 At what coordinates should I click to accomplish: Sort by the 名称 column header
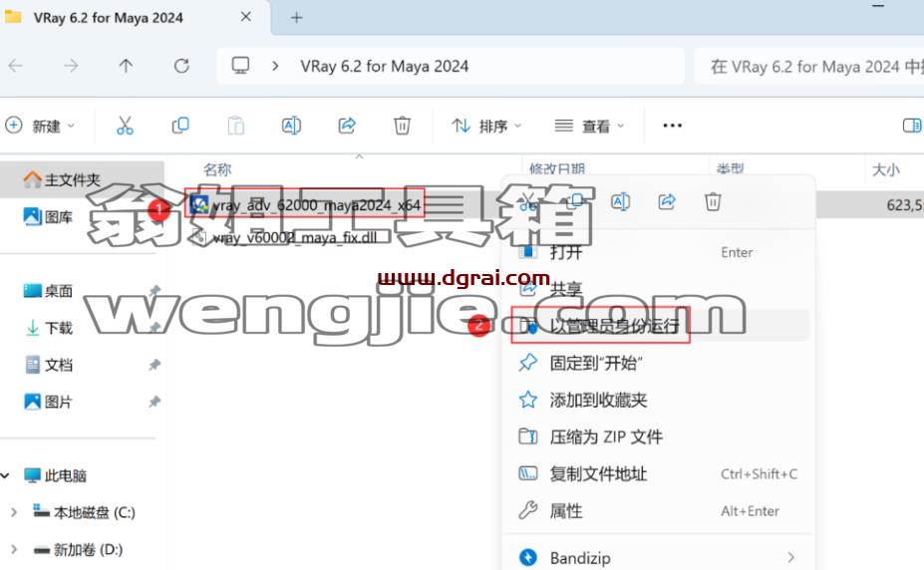point(217,169)
